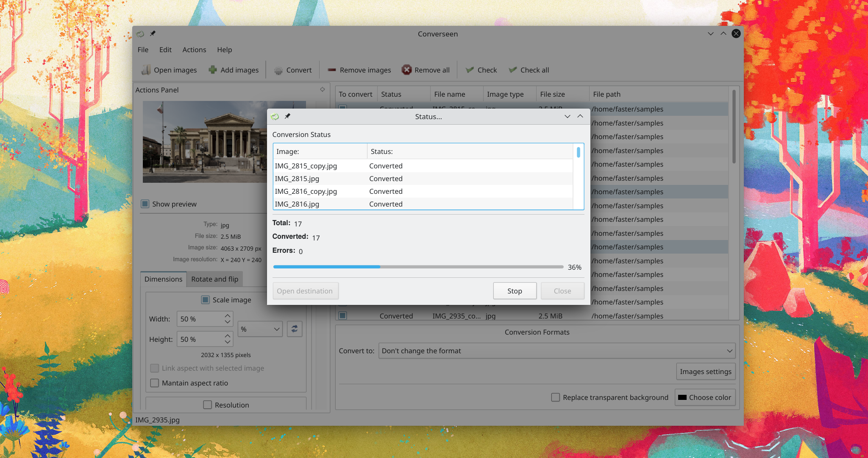This screenshot has width=868, height=458.
Task: Increase the Height value with up arrow
Action: click(228, 336)
